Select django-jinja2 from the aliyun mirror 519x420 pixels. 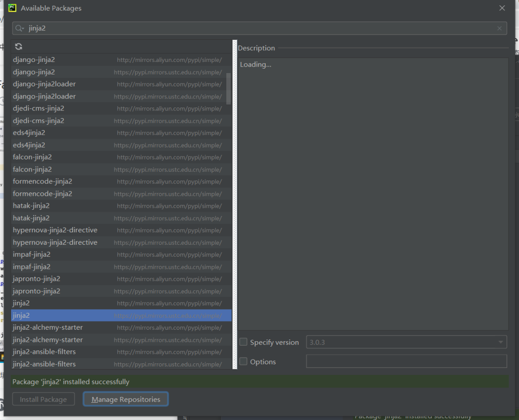(x=121, y=60)
